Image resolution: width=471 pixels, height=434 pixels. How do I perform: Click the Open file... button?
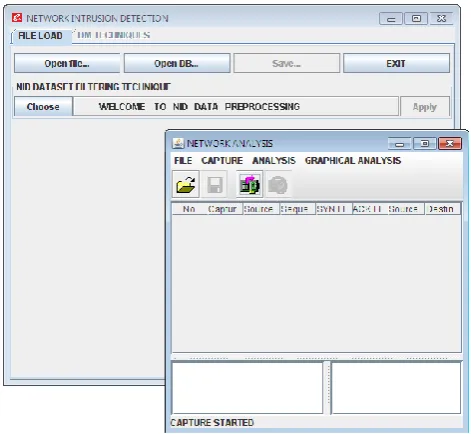click(67, 63)
